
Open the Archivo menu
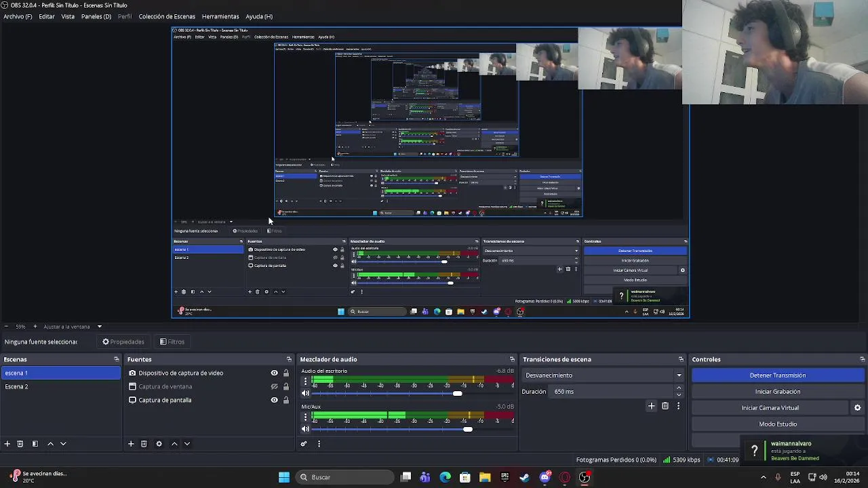click(18, 16)
